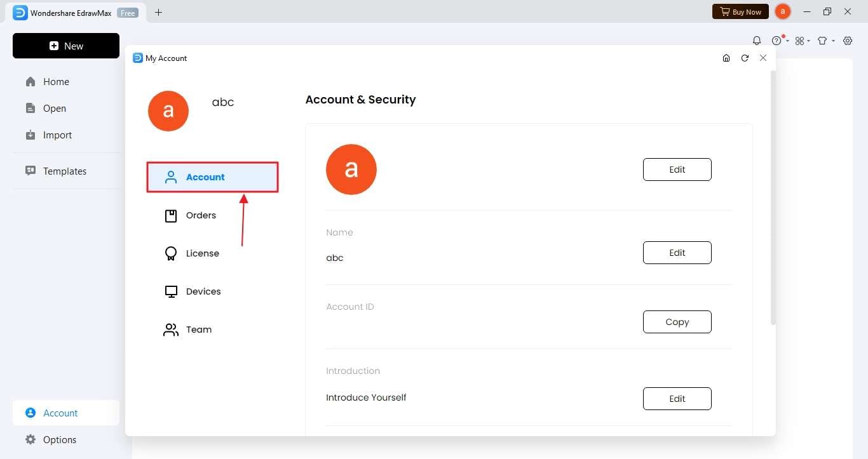Open the Team section
Image resolution: width=868 pixels, height=459 pixels.
198,329
